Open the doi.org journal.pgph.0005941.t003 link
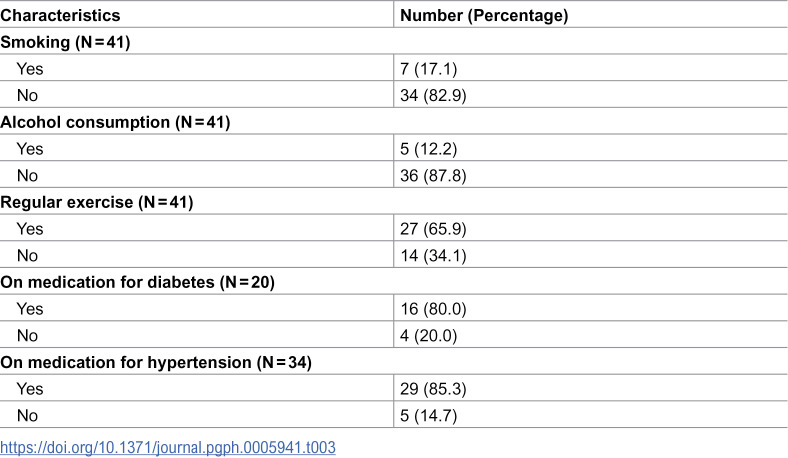788x458 pixels. [168, 447]
